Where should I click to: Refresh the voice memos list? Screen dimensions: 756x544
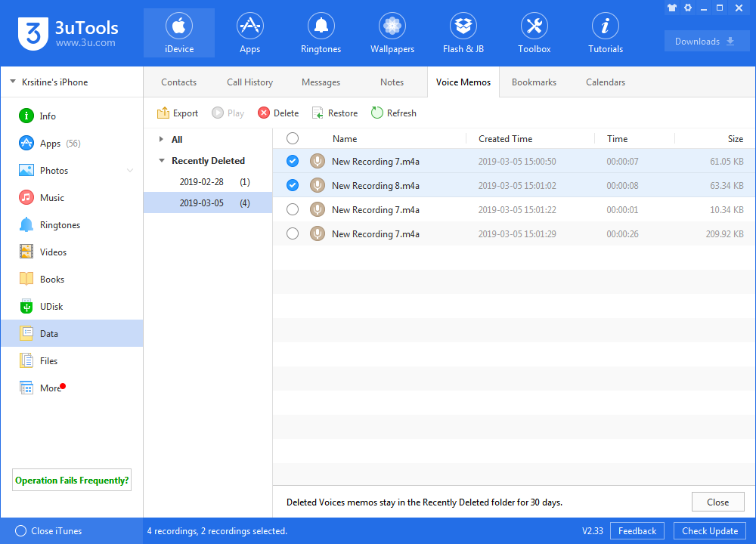pos(394,113)
